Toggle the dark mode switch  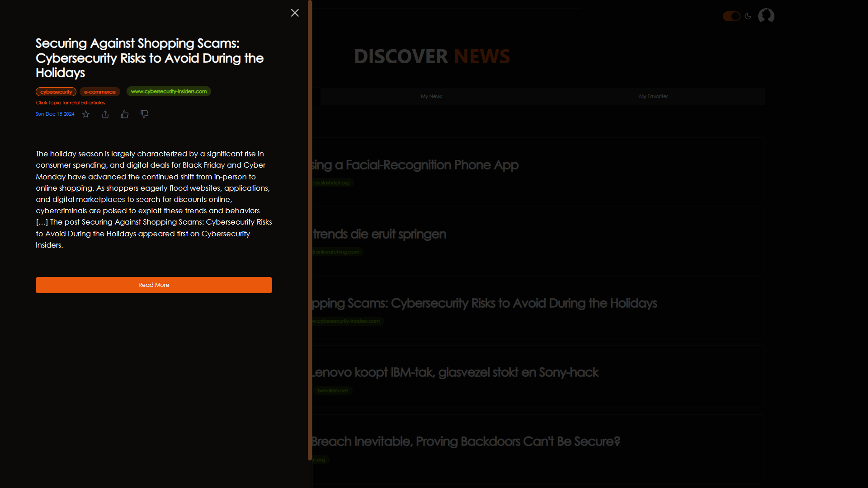click(731, 16)
